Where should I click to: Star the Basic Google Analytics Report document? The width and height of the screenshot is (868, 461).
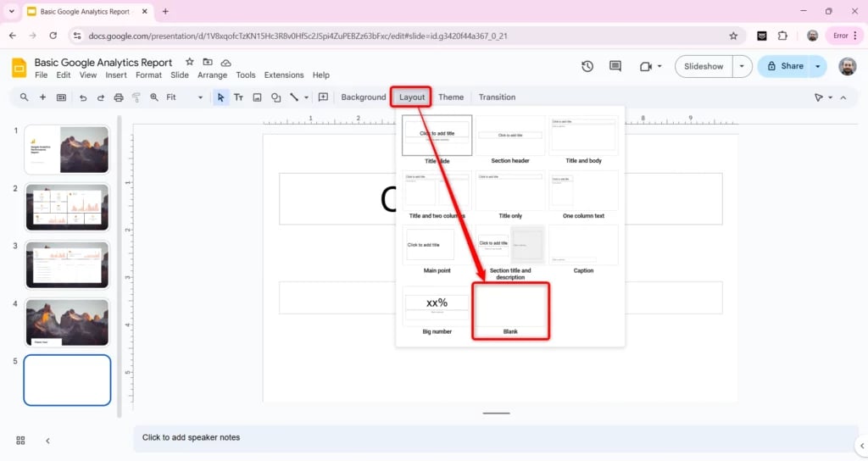189,62
